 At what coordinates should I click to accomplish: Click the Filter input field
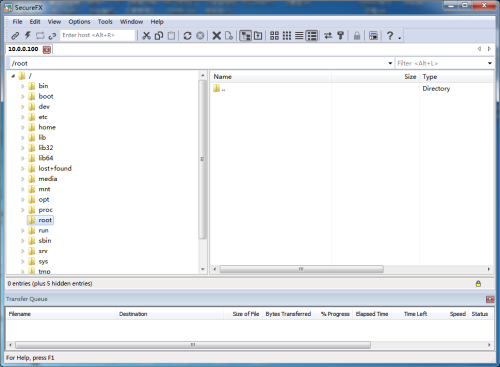pyautogui.click(x=440, y=63)
